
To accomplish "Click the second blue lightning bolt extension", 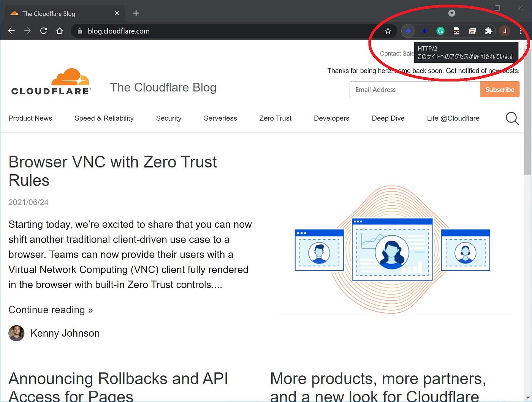I will pos(424,31).
